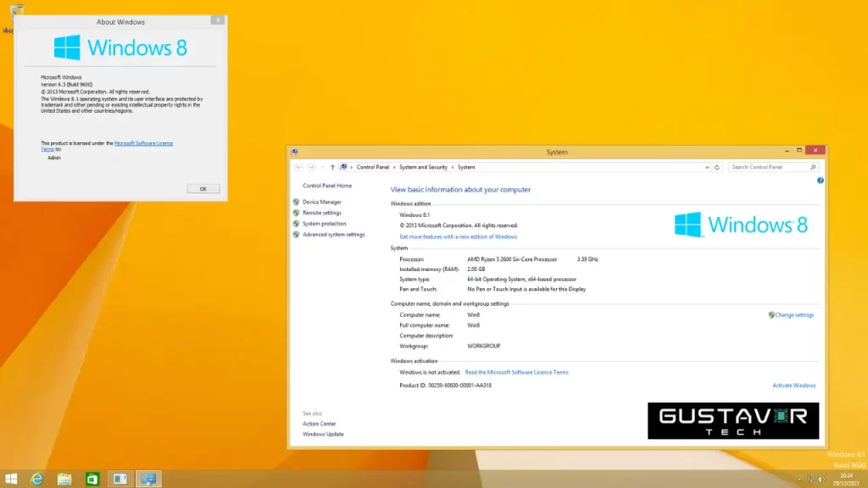Click Activate Windows link
868x488 pixels.
[793, 385]
